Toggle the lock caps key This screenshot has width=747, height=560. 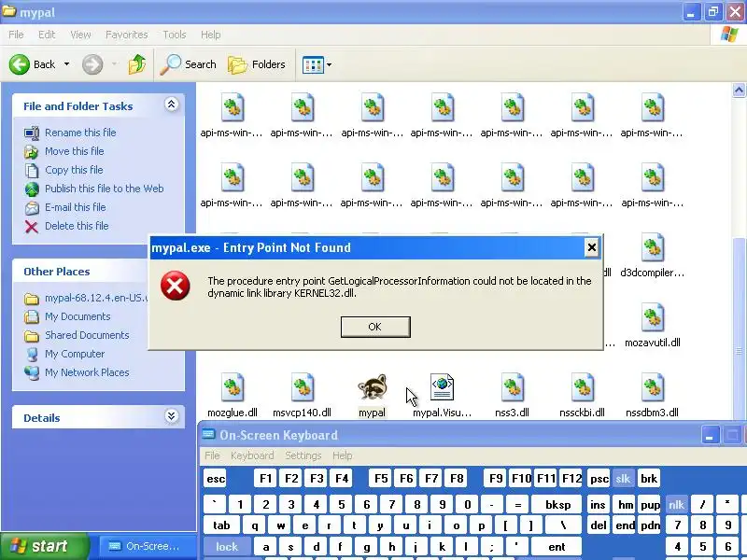coord(227,547)
